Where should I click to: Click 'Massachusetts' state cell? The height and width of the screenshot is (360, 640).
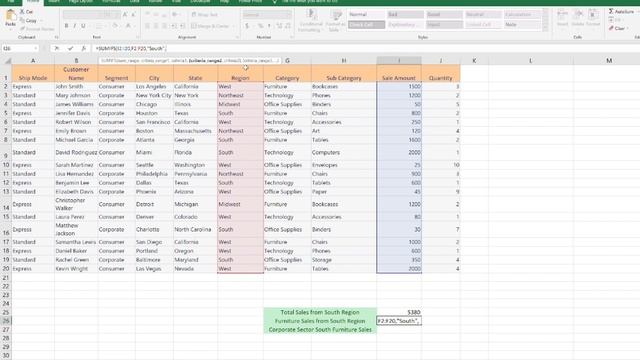195,131
